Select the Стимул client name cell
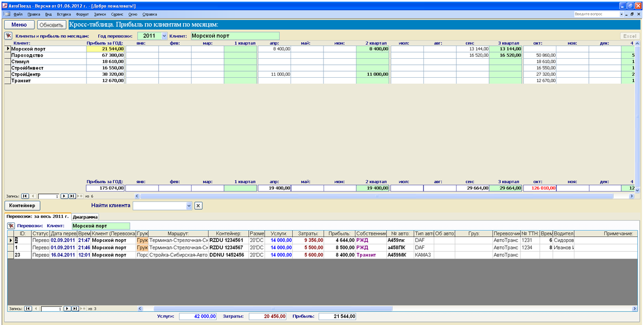Image resolution: width=644 pixels, height=325 pixels. [48, 61]
